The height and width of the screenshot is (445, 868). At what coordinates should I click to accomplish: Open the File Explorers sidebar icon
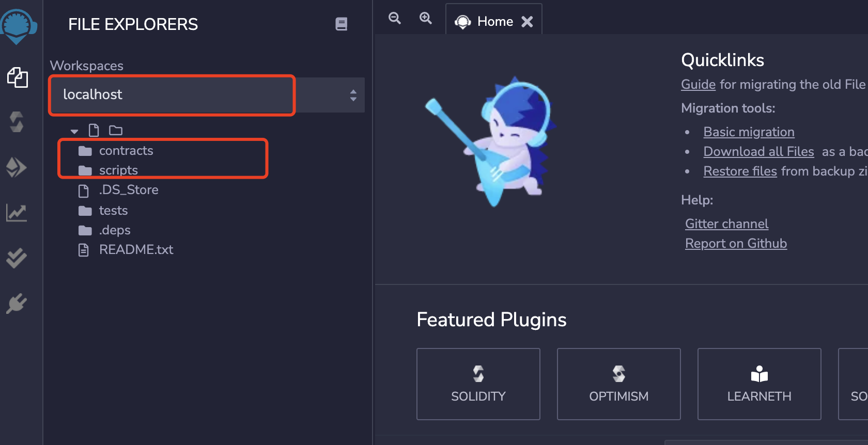coord(17,77)
